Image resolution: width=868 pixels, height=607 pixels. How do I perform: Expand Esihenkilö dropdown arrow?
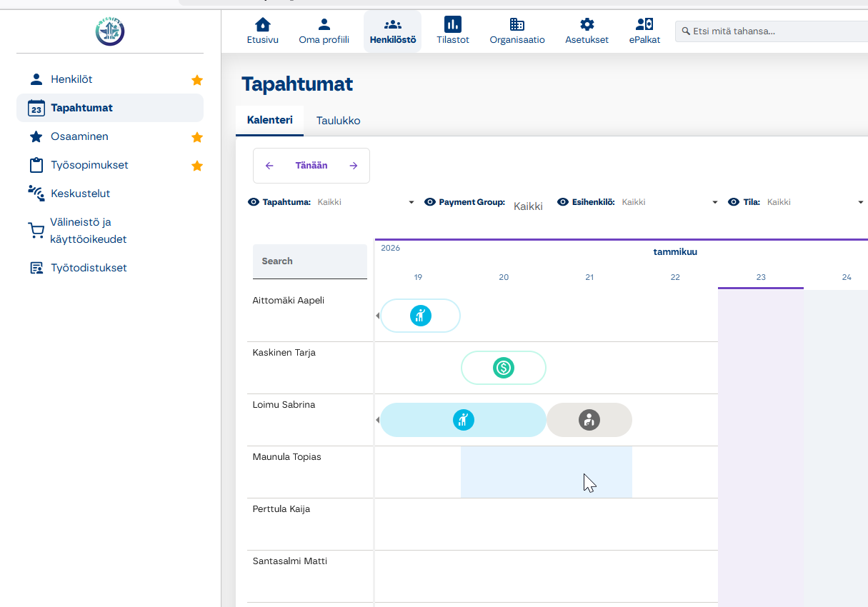tap(715, 203)
